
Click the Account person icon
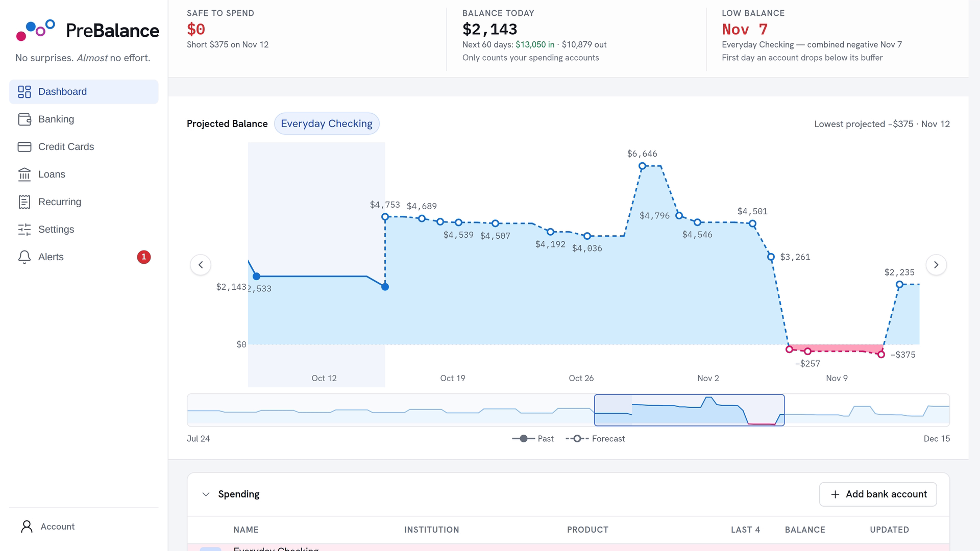(27, 527)
